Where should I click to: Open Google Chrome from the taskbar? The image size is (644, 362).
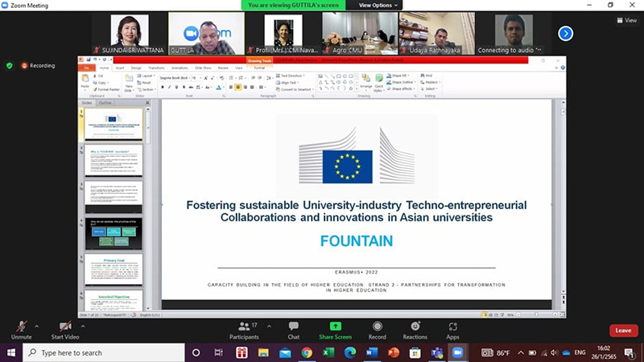point(307,352)
